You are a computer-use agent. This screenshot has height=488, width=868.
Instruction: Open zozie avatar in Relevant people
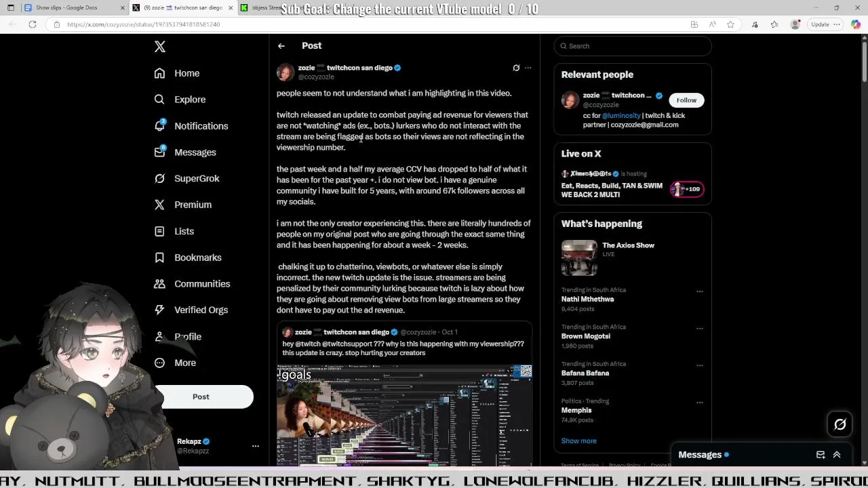click(x=570, y=100)
